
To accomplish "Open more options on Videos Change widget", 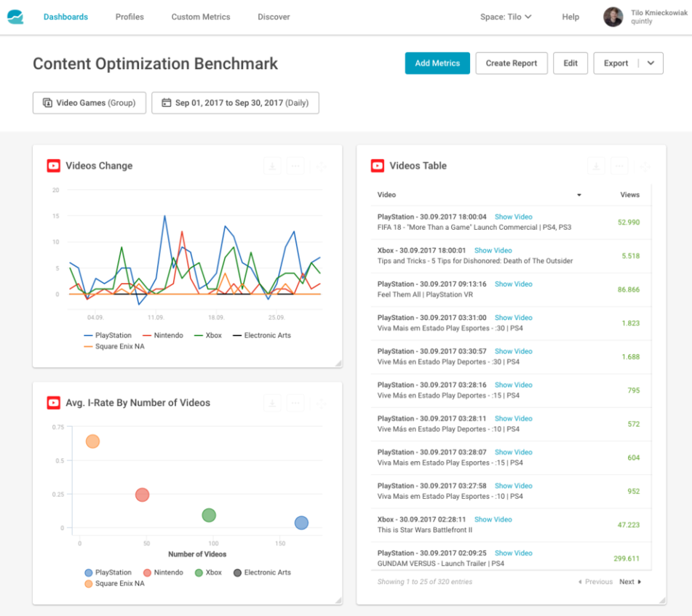I will point(295,167).
